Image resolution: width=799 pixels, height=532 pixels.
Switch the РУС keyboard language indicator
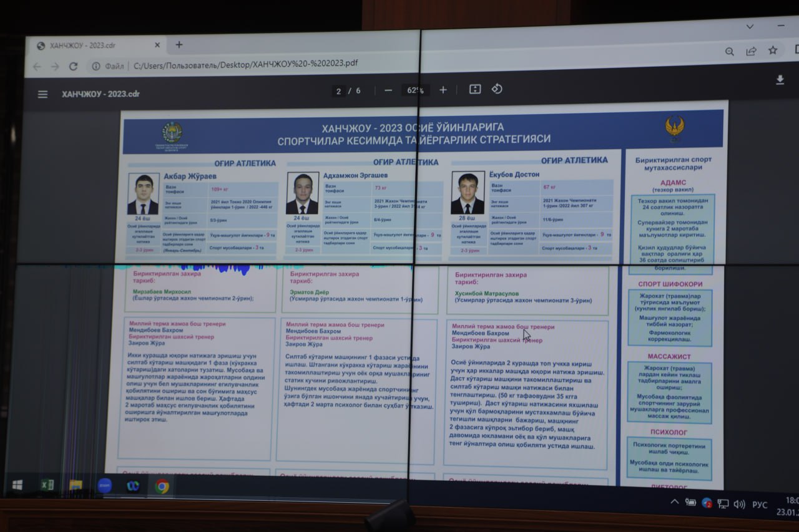(x=759, y=505)
